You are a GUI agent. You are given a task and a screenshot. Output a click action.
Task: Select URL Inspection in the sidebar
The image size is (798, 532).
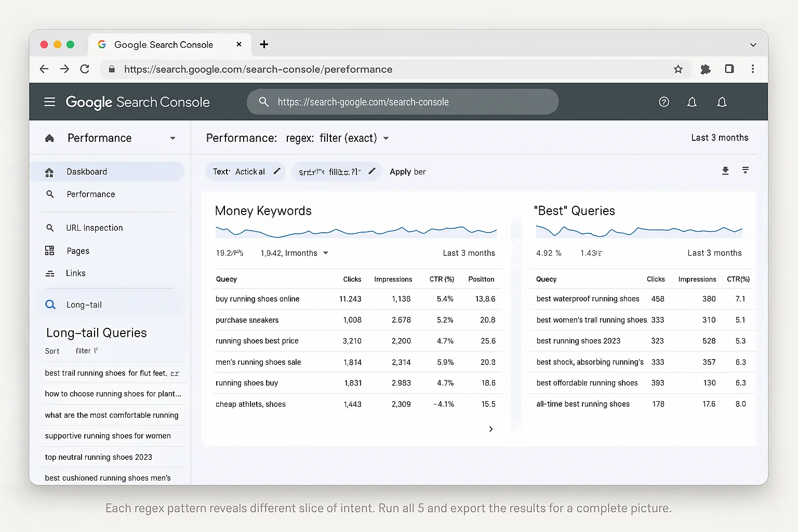pos(94,228)
